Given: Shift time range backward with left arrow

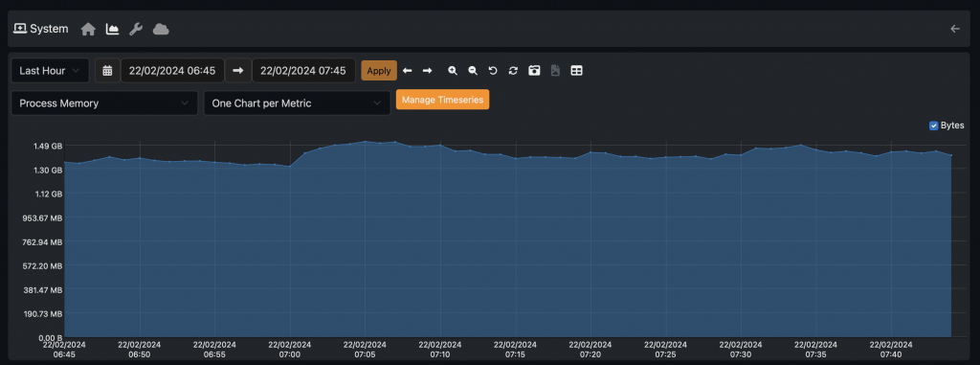Looking at the screenshot, I should [x=408, y=71].
